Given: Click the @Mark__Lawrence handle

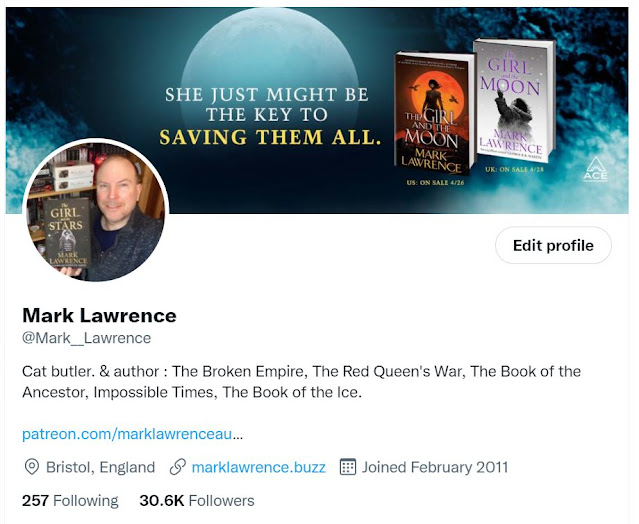Looking at the screenshot, I should (86, 338).
